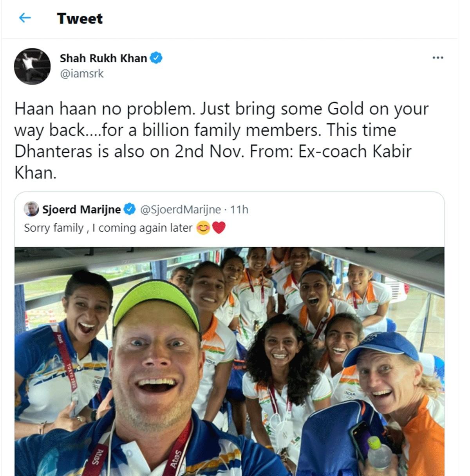Go back using the arrow icon
This screenshot has height=476, width=470.
(25, 18)
